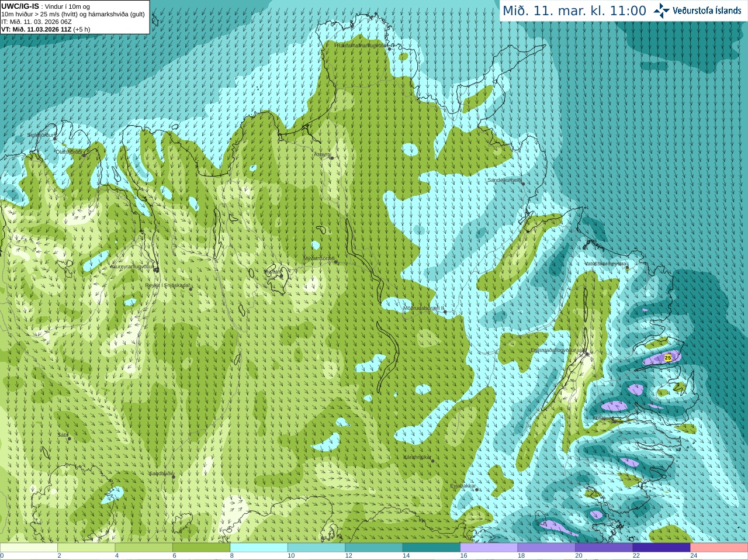The width and height of the screenshot is (748, 560).
Task: Pick the 2–4 m/s legend swatch
Action: click(x=86, y=548)
